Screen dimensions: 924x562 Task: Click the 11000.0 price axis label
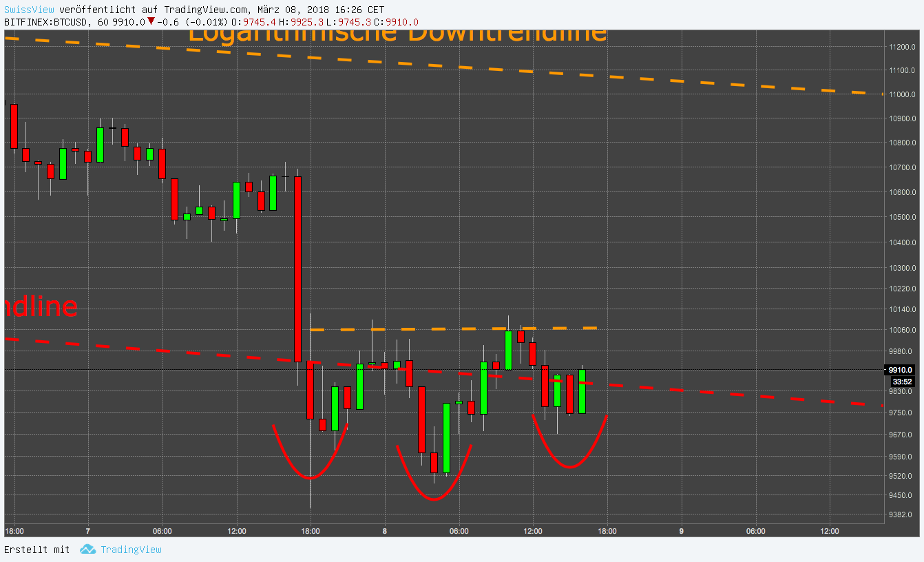[902, 94]
